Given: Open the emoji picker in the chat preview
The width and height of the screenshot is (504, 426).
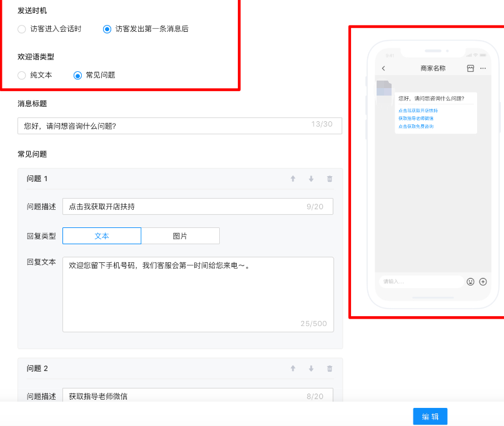Looking at the screenshot, I should coord(472,282).
